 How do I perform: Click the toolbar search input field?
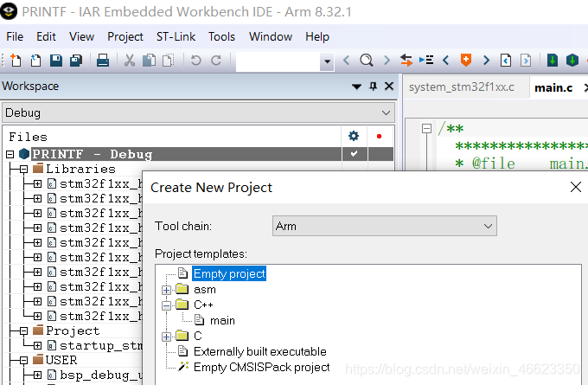(x=278, y=61)
